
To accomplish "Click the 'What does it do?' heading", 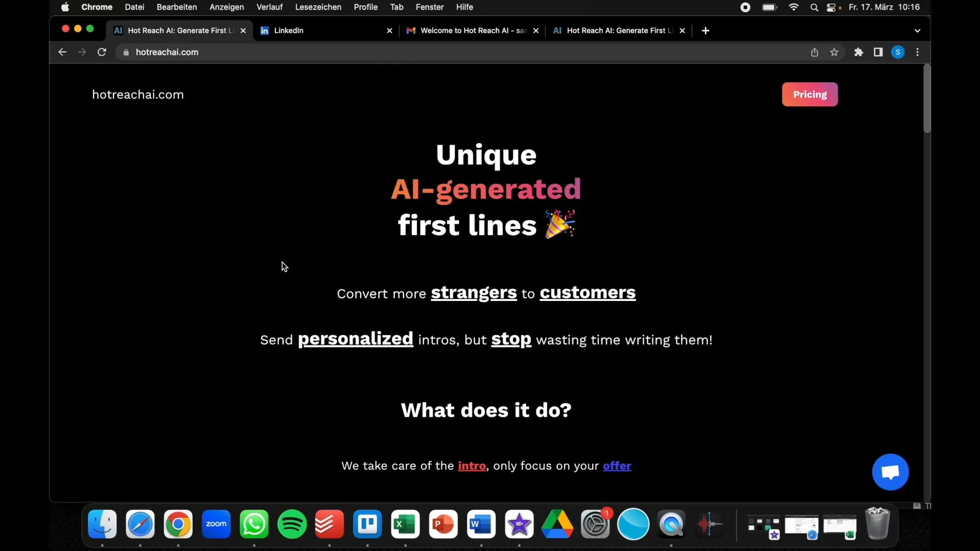I will point(486,410).
